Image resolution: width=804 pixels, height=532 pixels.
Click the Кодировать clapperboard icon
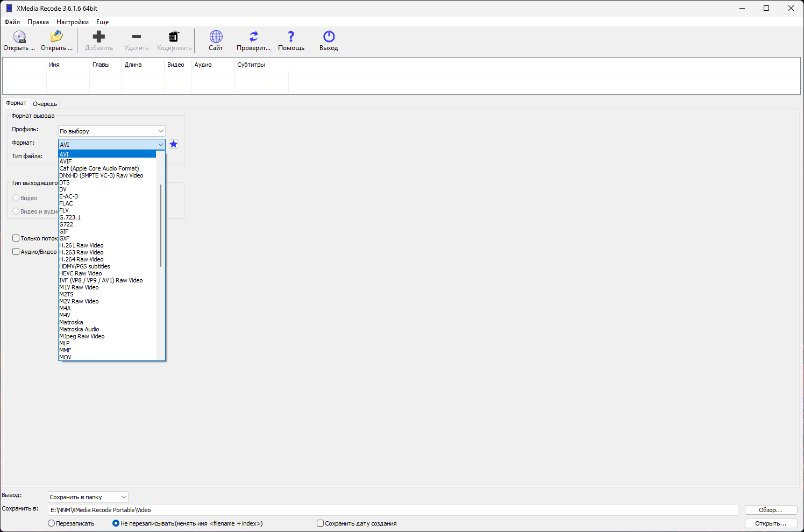coord(174,40)
